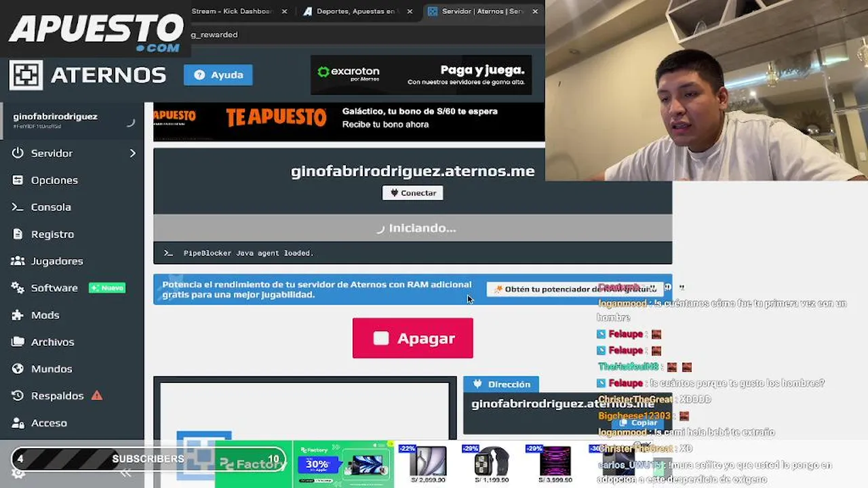Open Mundos in the sidebar
This screenshot has height=488, width=868.
tap(52, 369)
